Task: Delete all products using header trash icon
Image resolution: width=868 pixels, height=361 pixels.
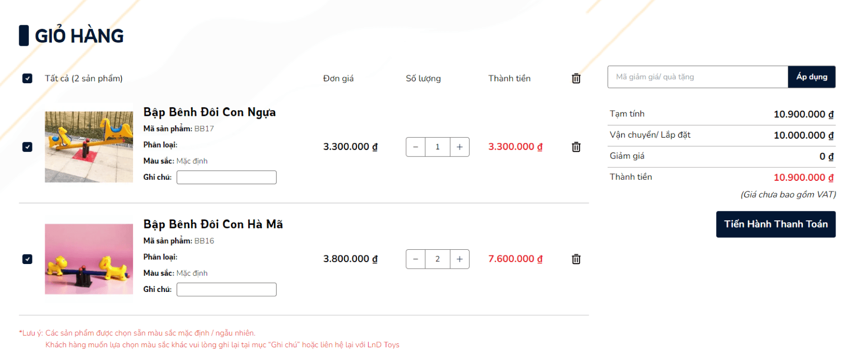Action: coord(576,78)
